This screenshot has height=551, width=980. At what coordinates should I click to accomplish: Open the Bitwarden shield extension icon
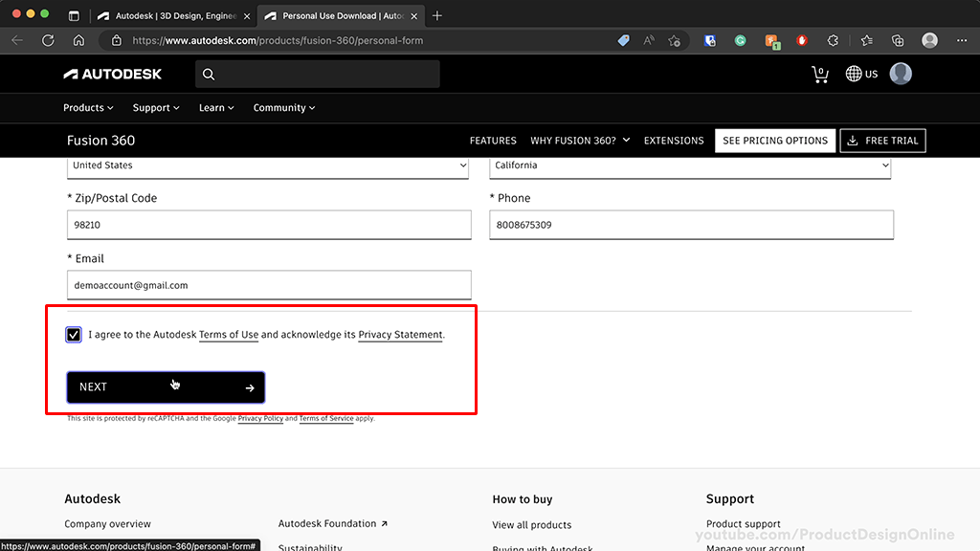[709, 40]
